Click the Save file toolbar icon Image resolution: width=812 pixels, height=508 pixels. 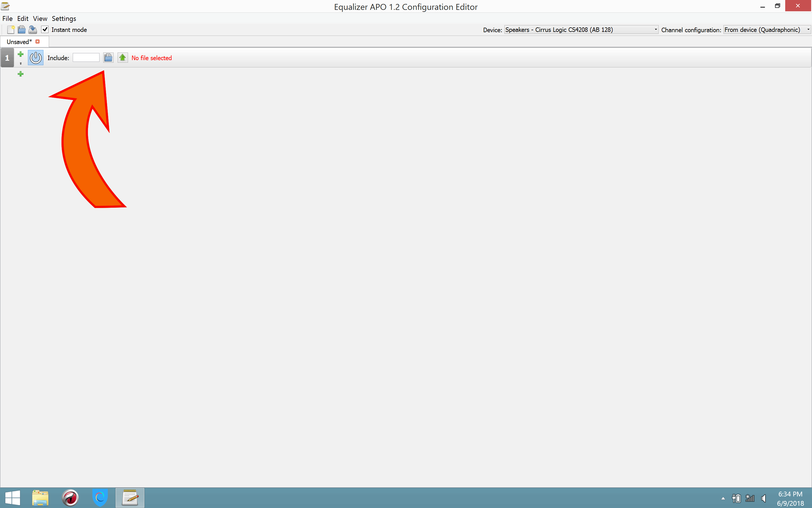pyautogui.click(x=32, y=30)
